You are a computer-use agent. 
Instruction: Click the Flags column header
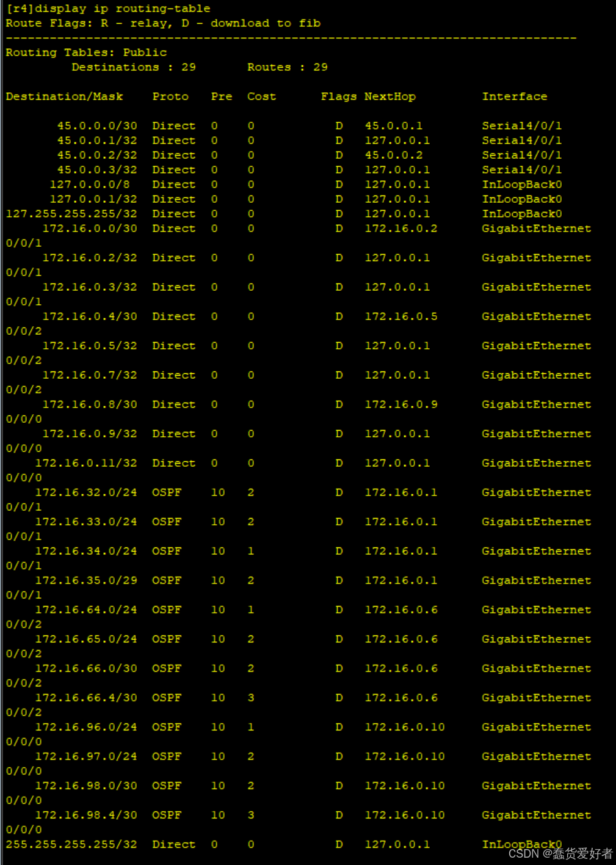pos(338,96)
